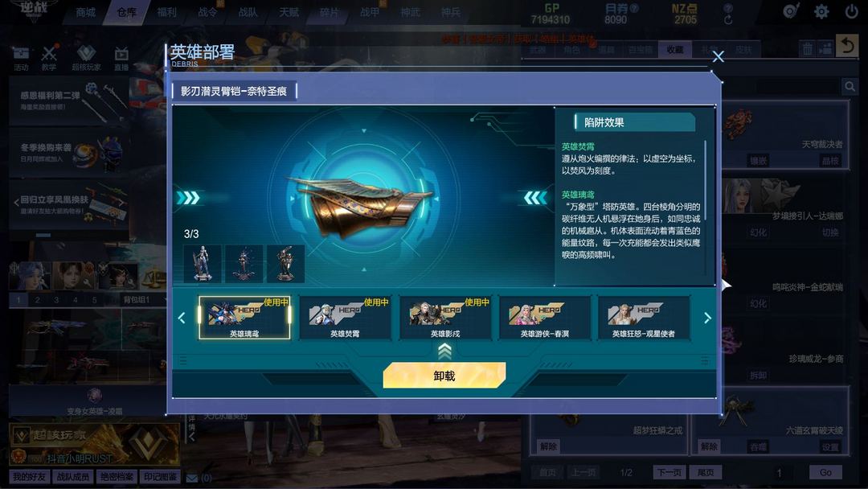This screenshot has height=489, width=868.
Task: Select the 英雄游侠-春溟 hero card
Action: pos(545,318)
